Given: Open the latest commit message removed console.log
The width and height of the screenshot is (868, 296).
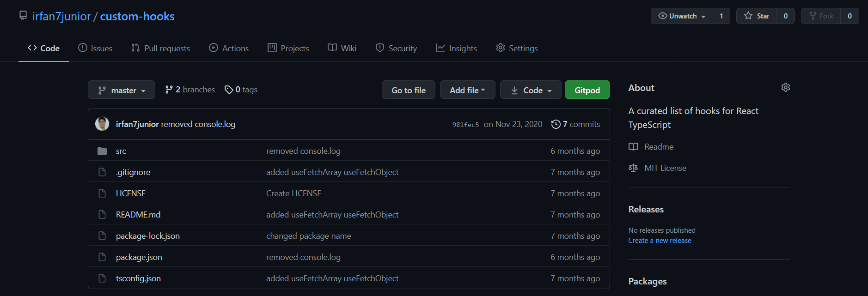Looking at the screenshot, I should tap(198, 124).
